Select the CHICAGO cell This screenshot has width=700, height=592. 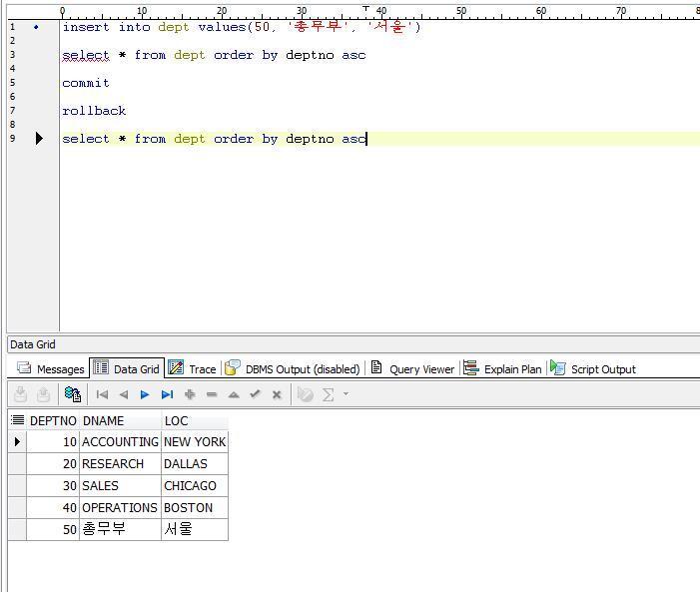195,485
